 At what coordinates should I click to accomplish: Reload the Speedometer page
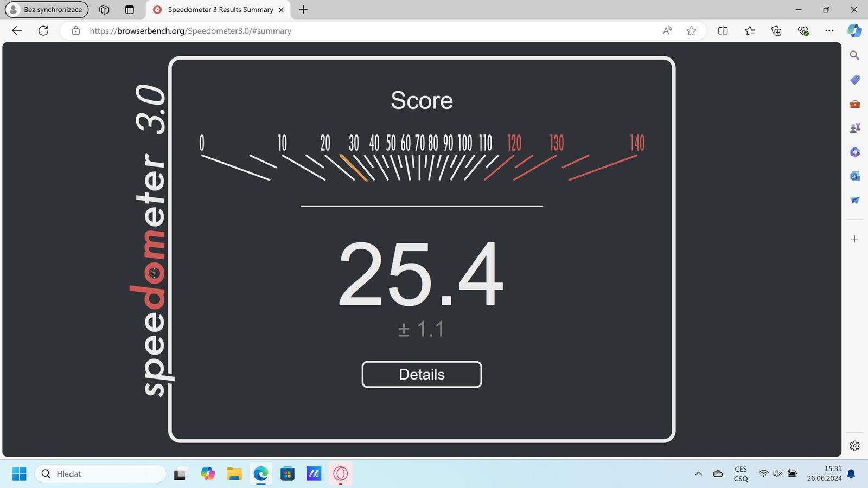[x=43, y=31]
